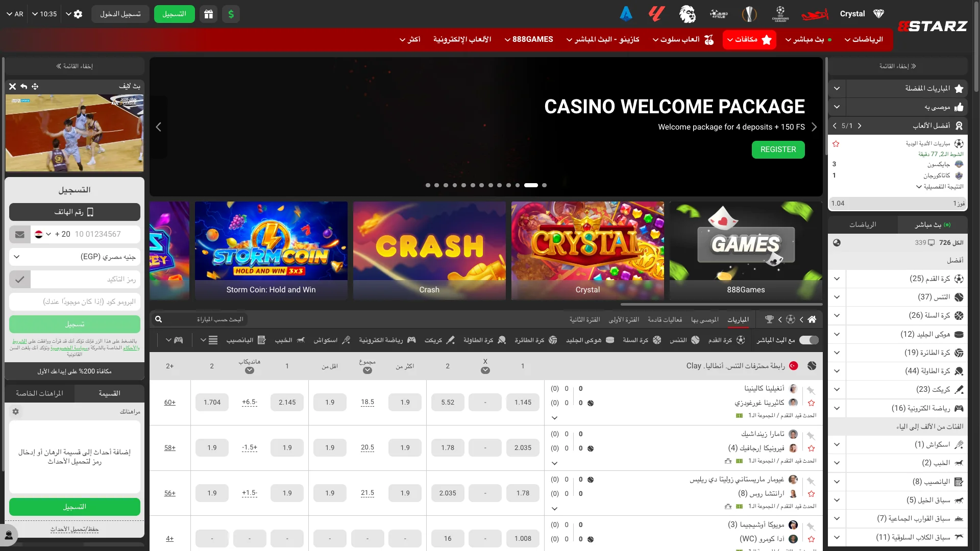Click the Champions League logo icon

pos(780,14)
